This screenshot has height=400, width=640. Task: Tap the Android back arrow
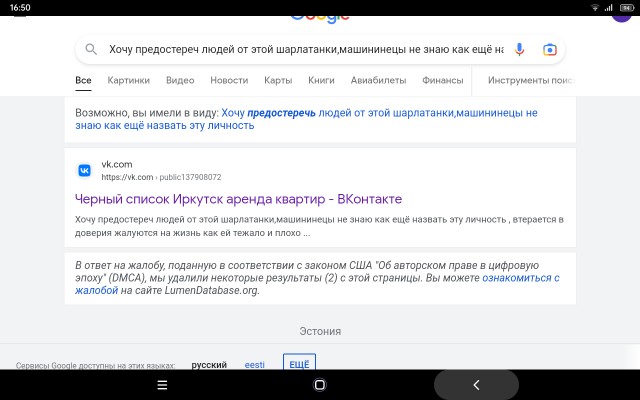pyautogui.click(x=476, y=384)
